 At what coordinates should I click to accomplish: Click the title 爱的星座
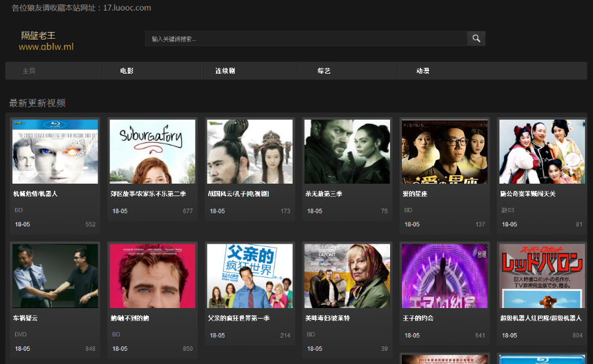(x=415, y=194)
